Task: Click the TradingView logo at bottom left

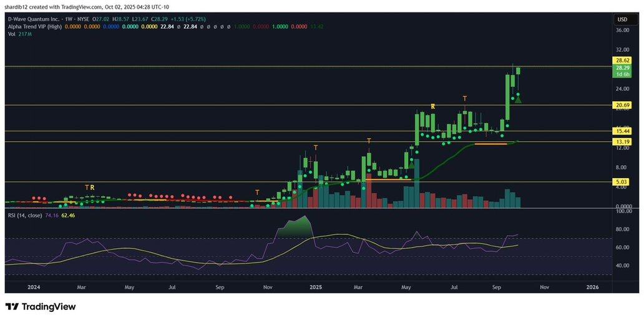Action: (x=41, y=307)
